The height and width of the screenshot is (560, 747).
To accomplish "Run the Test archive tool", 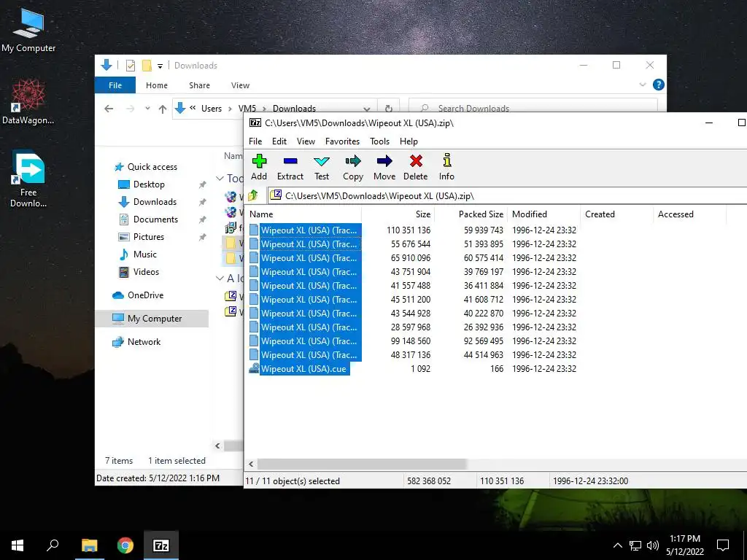I will (x=322, y=167).
